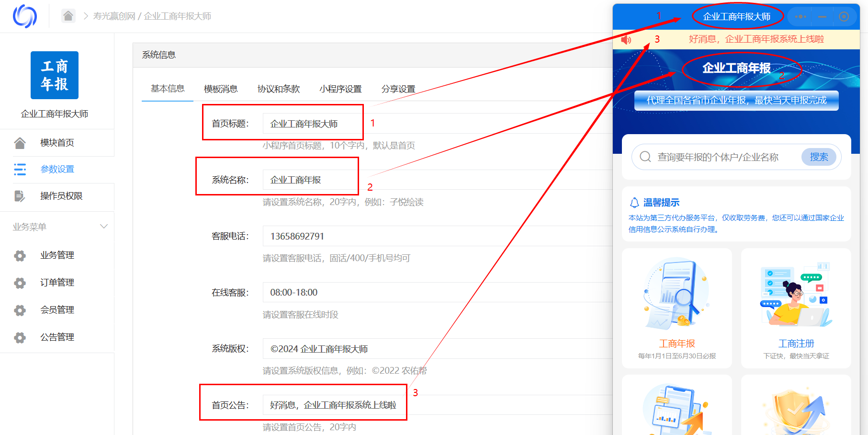
Task: Select the 参数设置 list icon
Action: 20,169
